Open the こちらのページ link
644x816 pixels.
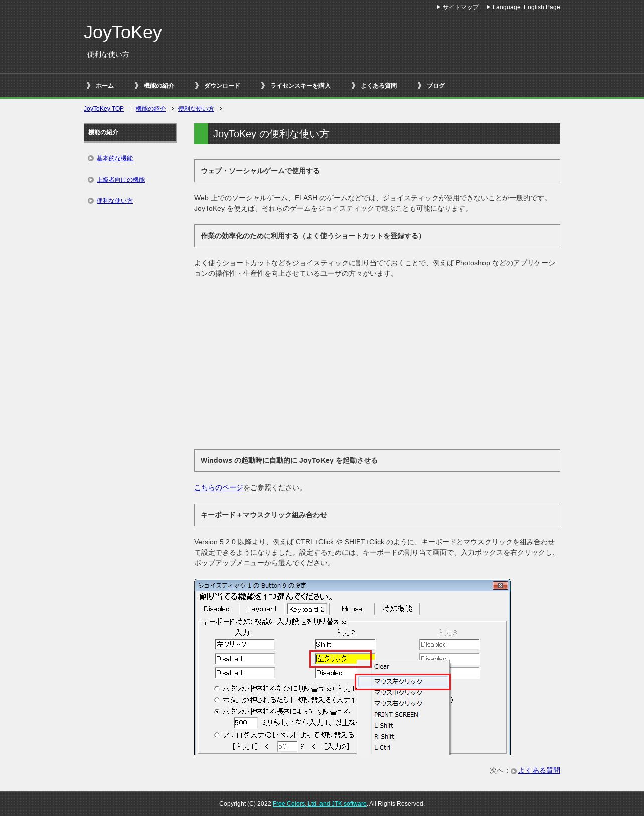(x=219, y=487)
